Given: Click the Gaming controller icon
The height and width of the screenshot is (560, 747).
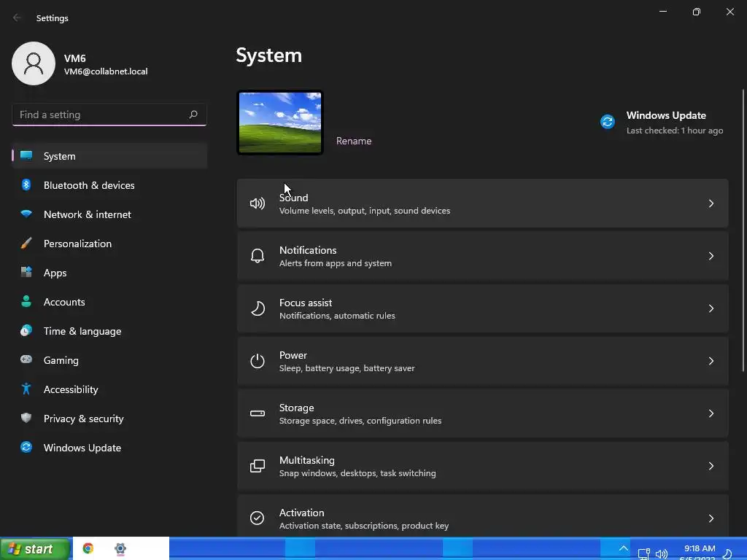Looking at the screenshot, I should click(x=26, y=359).
